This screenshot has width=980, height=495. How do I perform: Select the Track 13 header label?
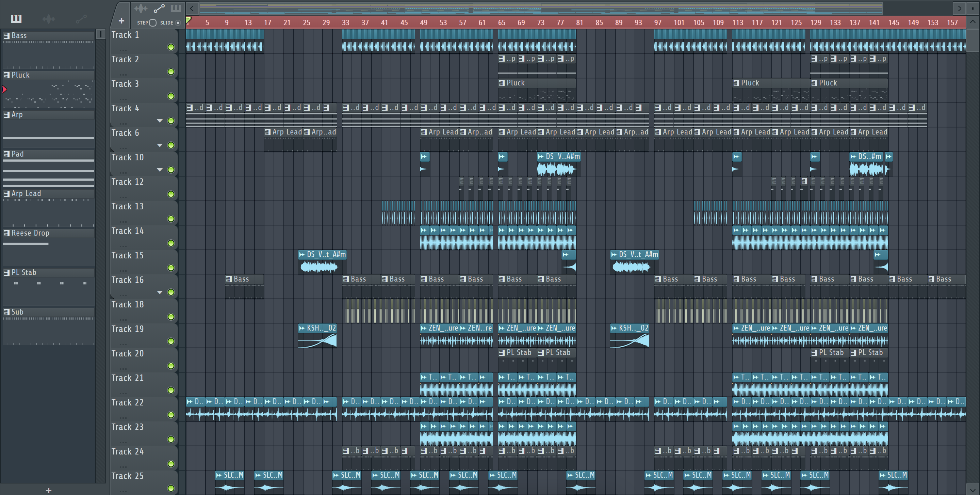(x=128, y=206)
